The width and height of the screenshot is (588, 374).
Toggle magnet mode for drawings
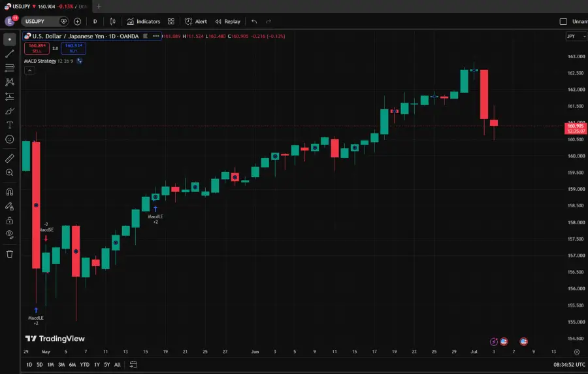click(x=10, y=192)
